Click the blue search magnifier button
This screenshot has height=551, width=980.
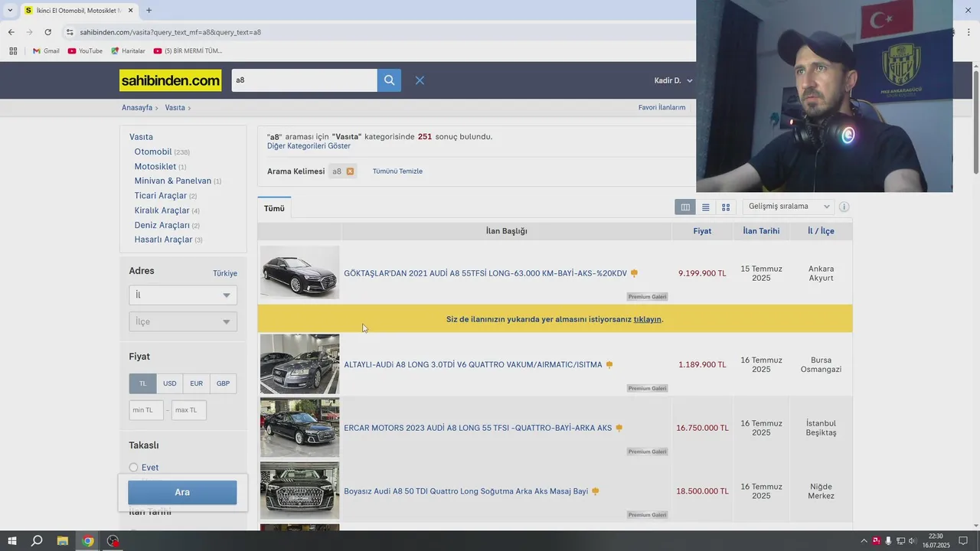[389, 80]
